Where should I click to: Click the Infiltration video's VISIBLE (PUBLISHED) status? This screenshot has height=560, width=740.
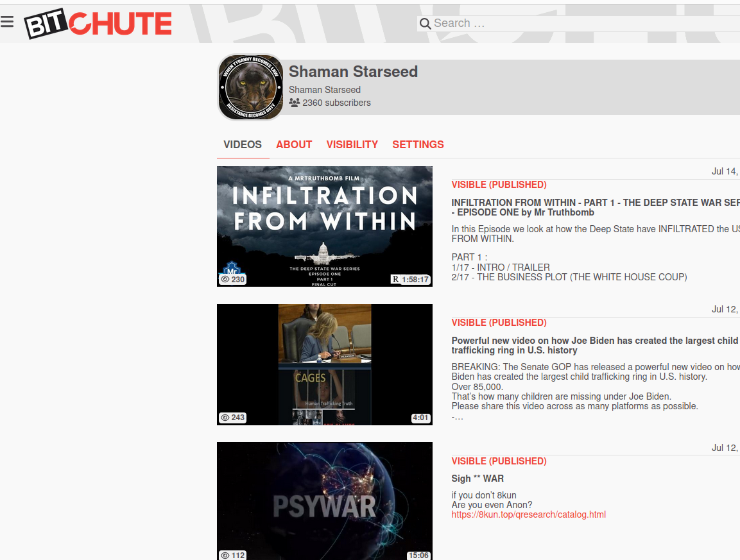(499, 185)
